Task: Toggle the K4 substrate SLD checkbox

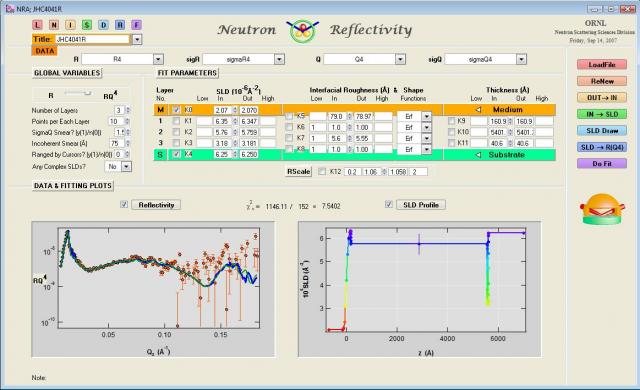Action: pyautogui.click(x=176, y=154)
